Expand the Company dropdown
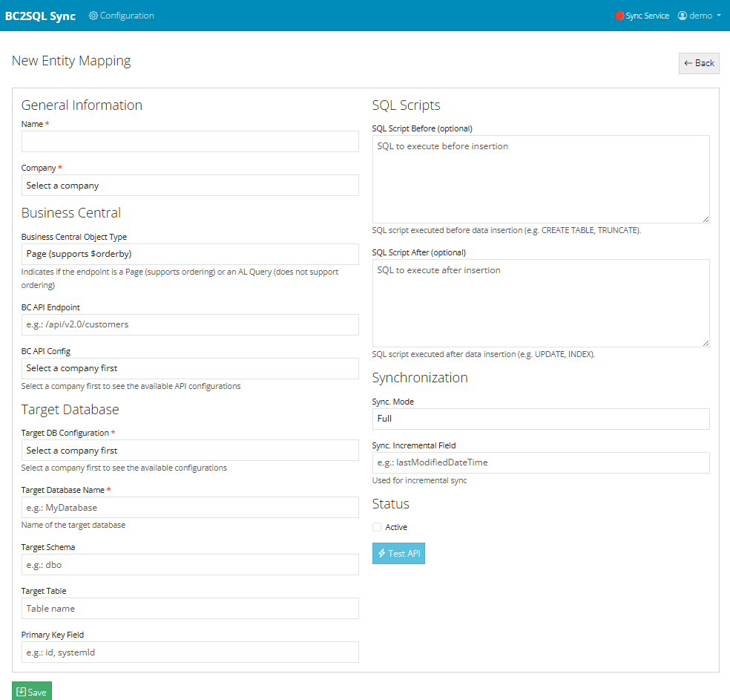 [190, 186]
